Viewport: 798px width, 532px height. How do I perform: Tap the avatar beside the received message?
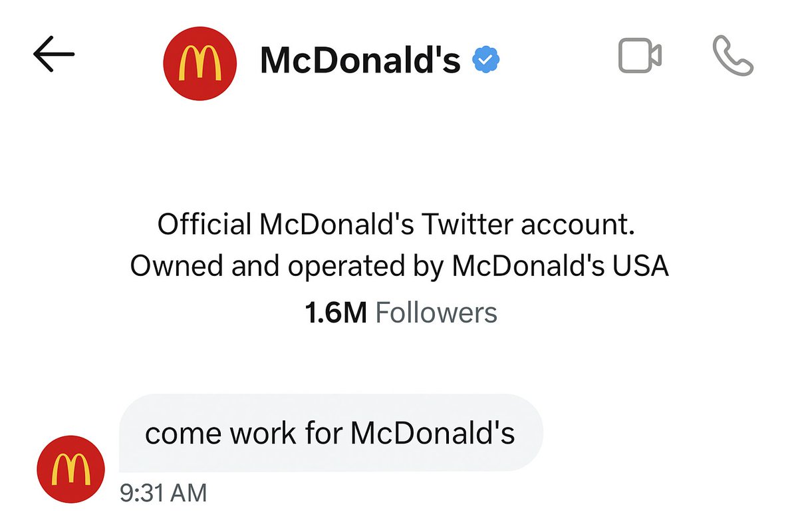[71, 469]
